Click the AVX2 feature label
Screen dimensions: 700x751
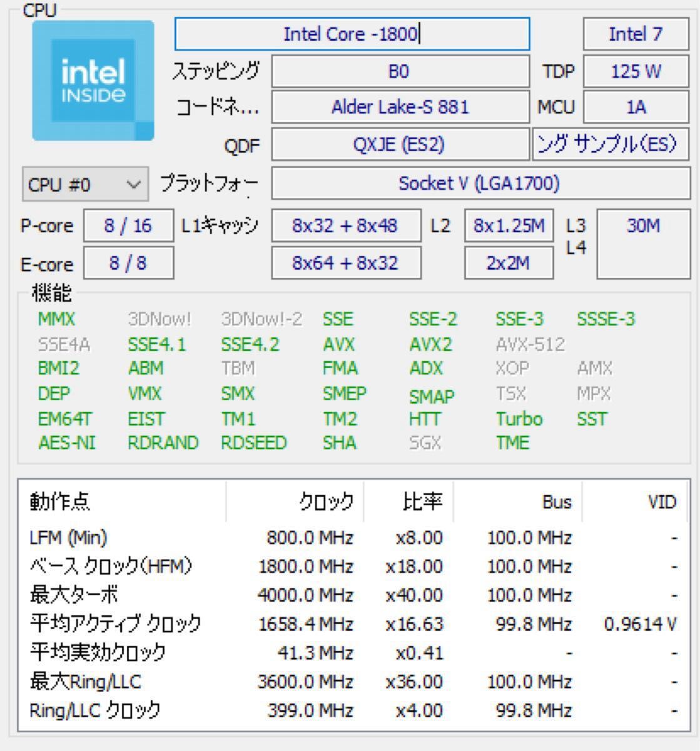coord(430,344)
